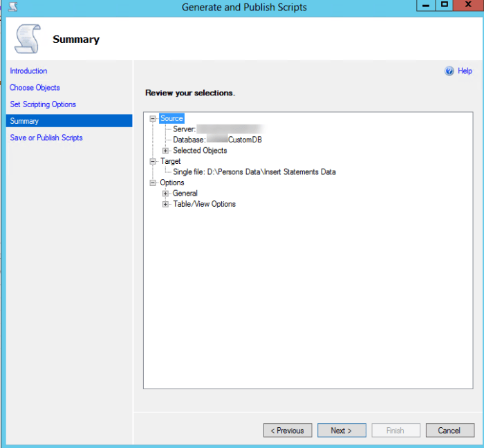Viewport: 484px width, 448px height.
Task: Go to Introduction step
Action: pos(28,71)
